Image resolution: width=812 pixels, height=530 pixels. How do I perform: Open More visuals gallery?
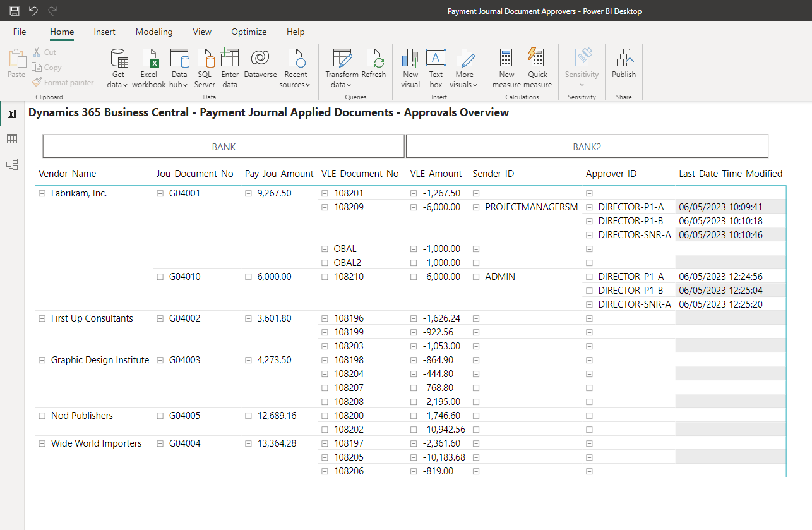[465, 68]
